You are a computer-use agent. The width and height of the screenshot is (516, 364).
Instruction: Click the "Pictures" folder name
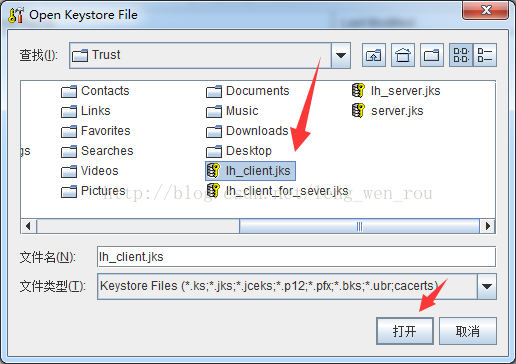click(x=103, y=191)
